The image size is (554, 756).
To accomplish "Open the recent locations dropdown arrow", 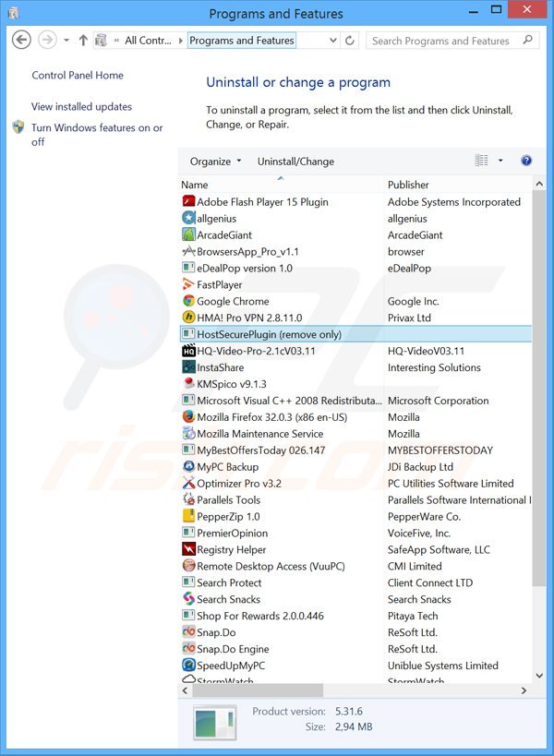I will point(66,40).
